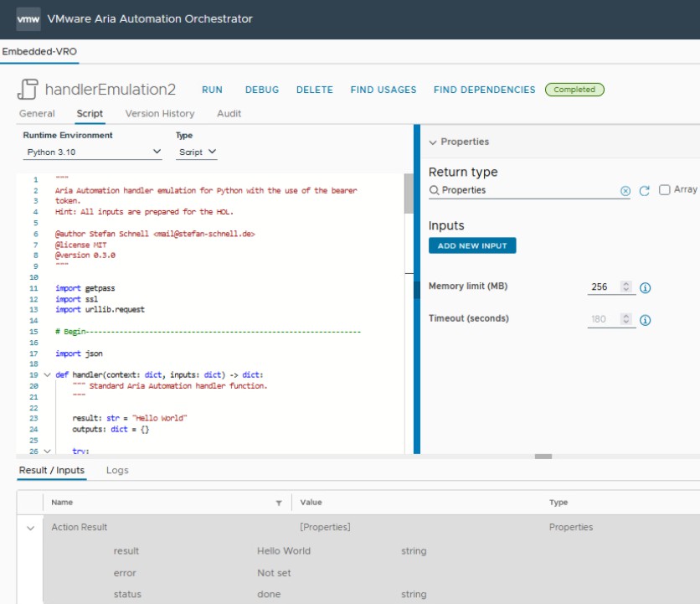Show Timeout seconds info tooltip icon

645,320
